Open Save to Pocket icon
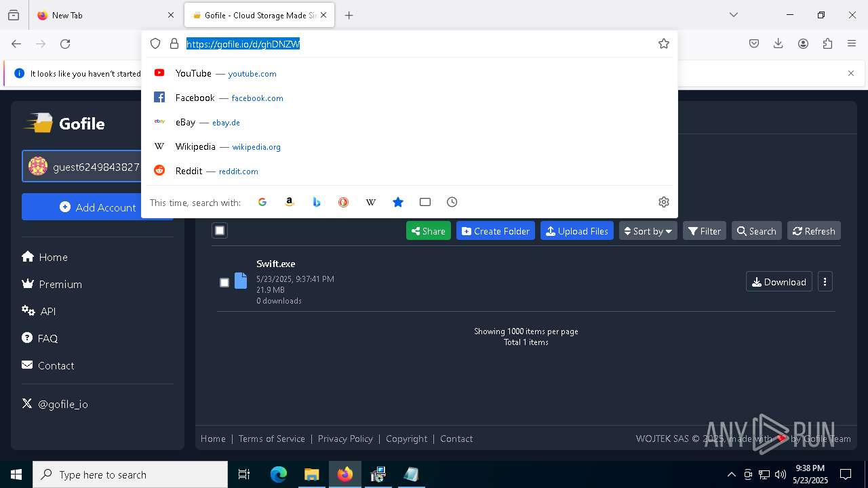 click(754, 43)
